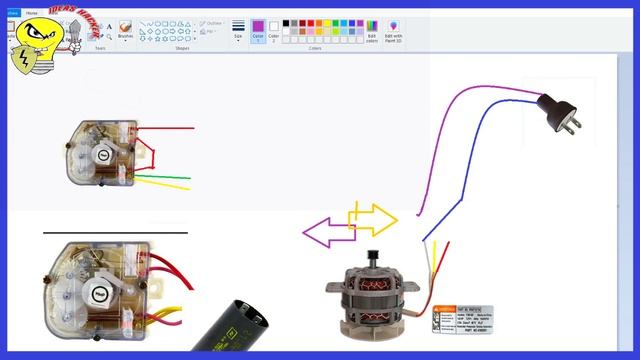
Task: Select the Rectangle shape
Action: point(165,24)
